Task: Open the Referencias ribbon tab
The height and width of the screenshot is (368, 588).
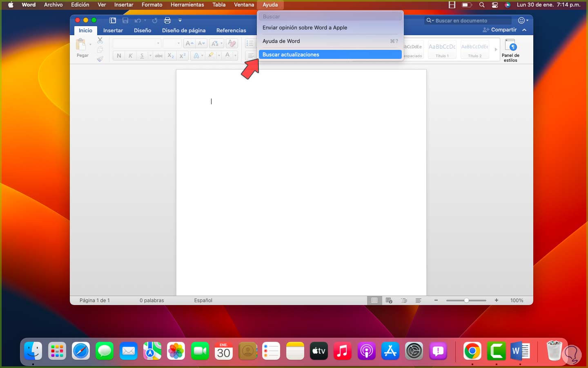Action: point(231,30)
